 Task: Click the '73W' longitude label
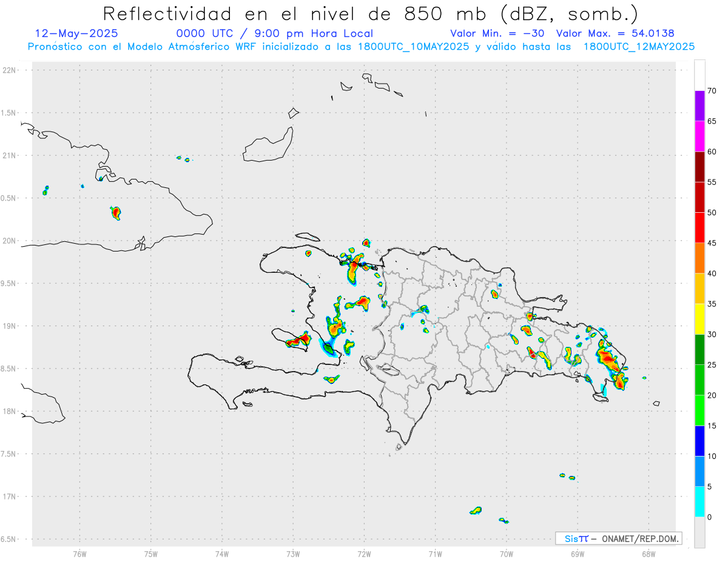click(293, 554)
